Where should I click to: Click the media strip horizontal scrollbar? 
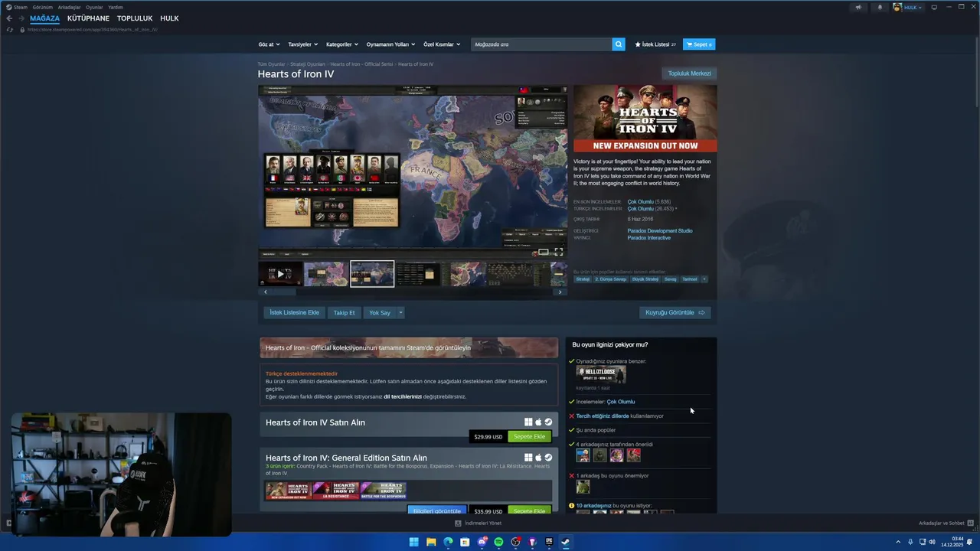point(413,292)
